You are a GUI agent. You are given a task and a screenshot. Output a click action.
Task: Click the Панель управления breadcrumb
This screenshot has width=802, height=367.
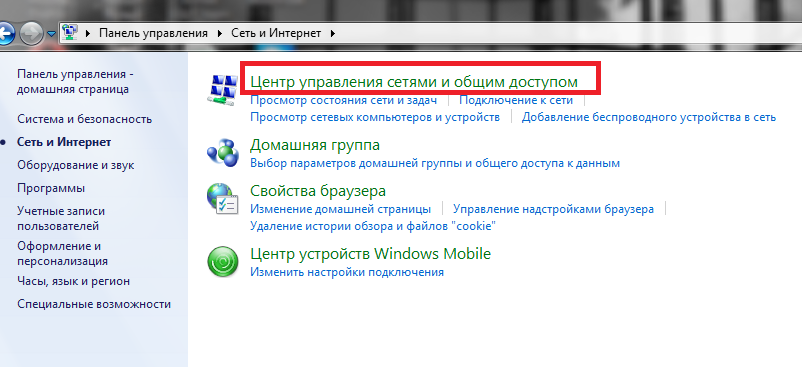(x=153, y=33)
